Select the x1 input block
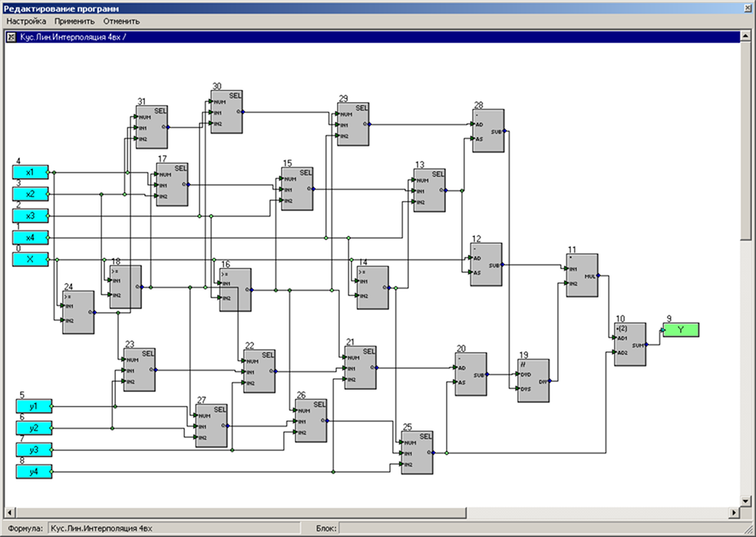Screen dimensions: 756x537 31,173
